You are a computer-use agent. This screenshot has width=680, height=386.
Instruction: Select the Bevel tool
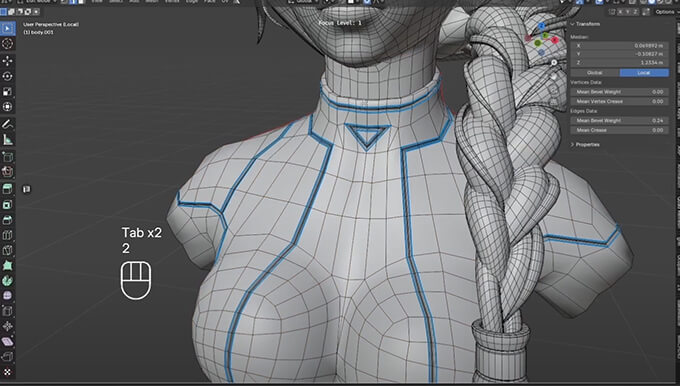(x=7, y=220)
